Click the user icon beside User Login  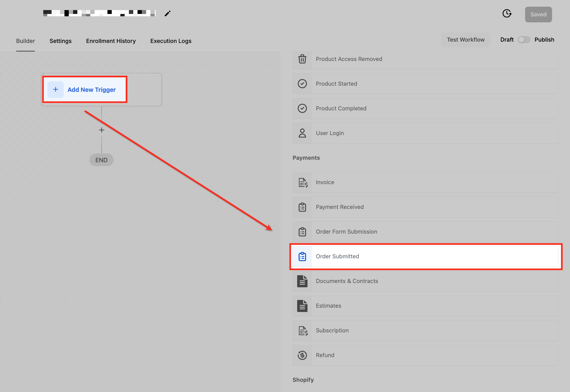[x=302, y=133]
